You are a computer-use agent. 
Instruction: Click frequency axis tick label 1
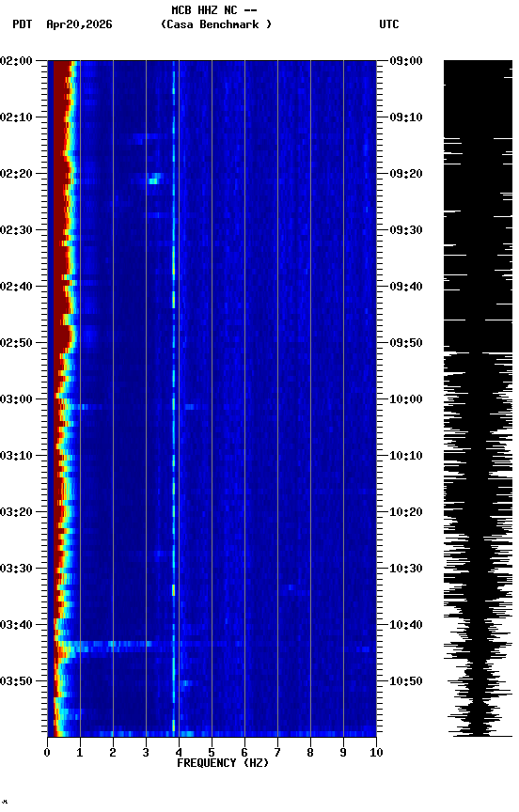[80, 753]
